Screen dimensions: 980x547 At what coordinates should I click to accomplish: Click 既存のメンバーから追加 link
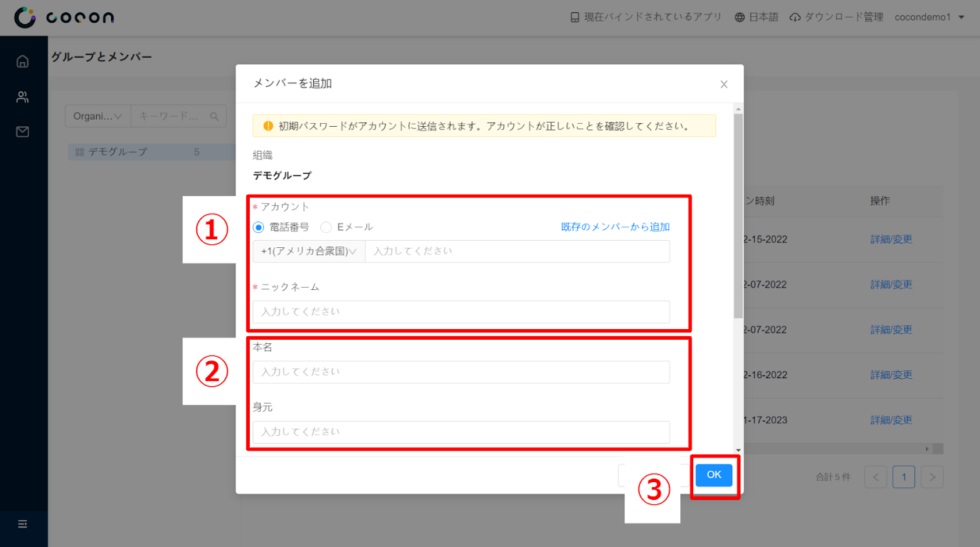point(615,227)
